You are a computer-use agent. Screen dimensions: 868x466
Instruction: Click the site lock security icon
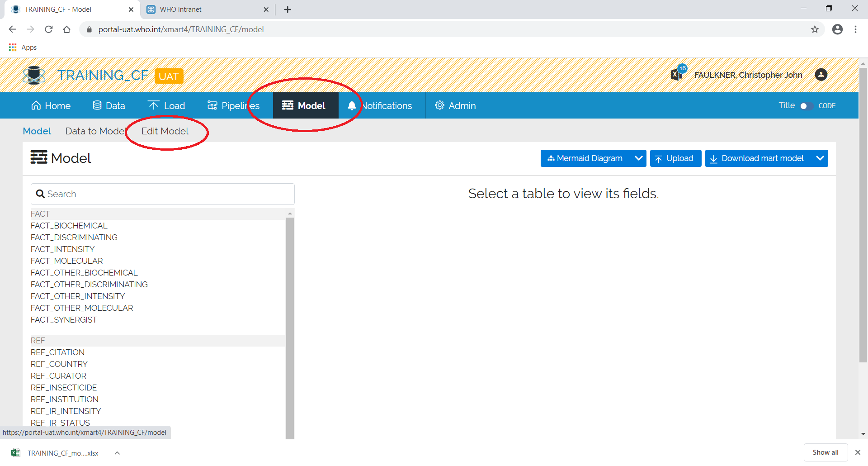pyautogui.click(x=89, y=29)
